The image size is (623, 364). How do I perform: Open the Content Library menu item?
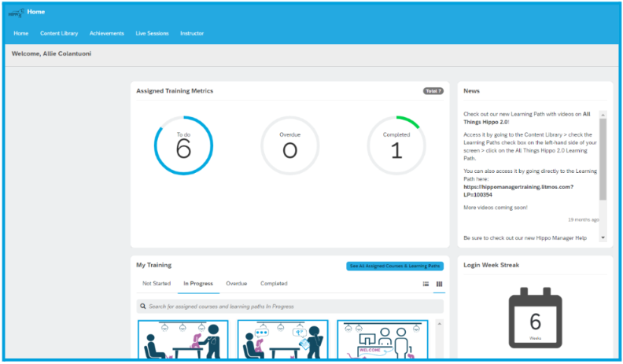(59, 33)
